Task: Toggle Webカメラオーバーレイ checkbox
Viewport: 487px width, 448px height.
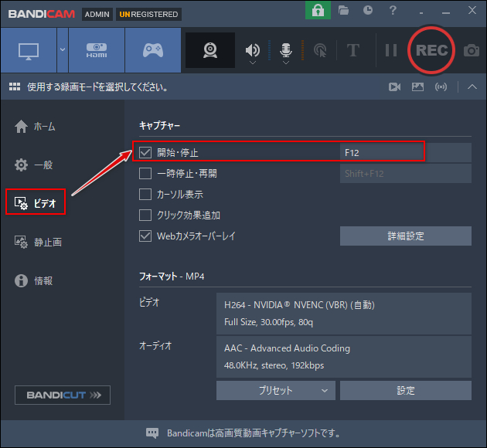Action: click(x=145, y=236)
